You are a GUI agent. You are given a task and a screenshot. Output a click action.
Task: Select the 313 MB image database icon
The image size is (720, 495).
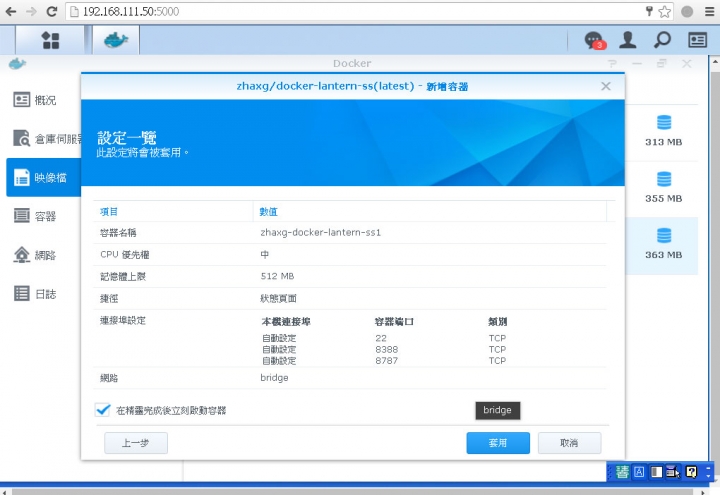pos(664,123)
